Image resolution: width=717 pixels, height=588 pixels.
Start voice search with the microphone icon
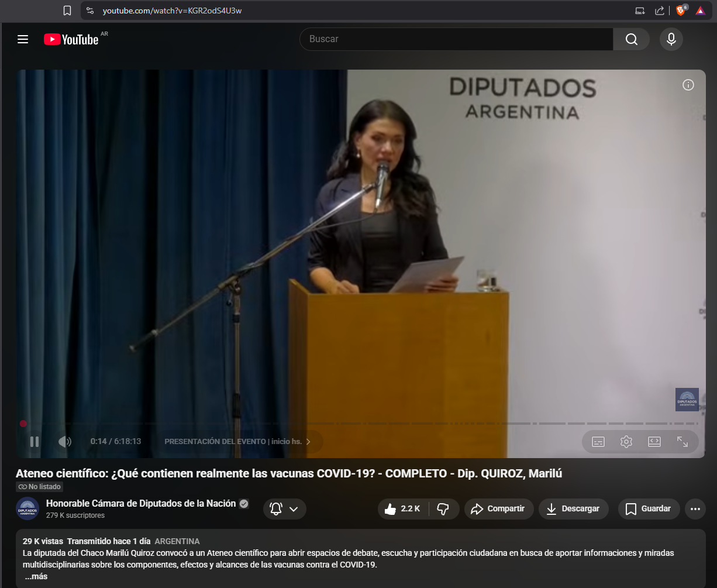[x=671, y=39]
